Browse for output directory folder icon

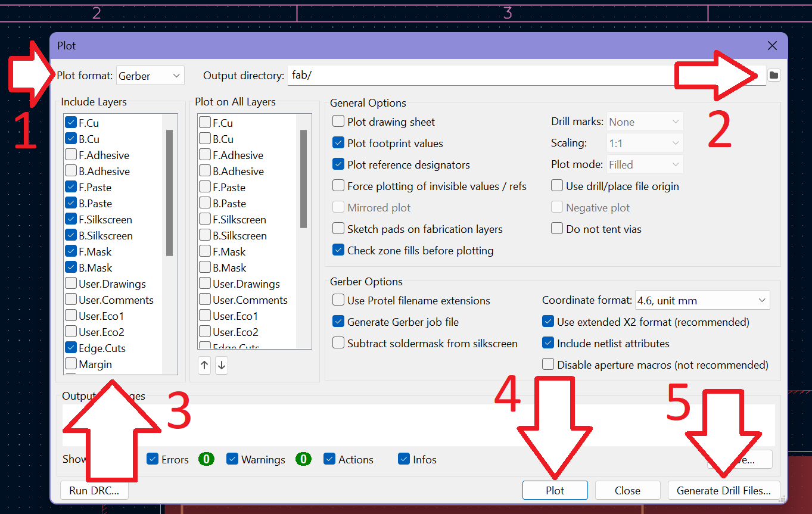(773, 75)
